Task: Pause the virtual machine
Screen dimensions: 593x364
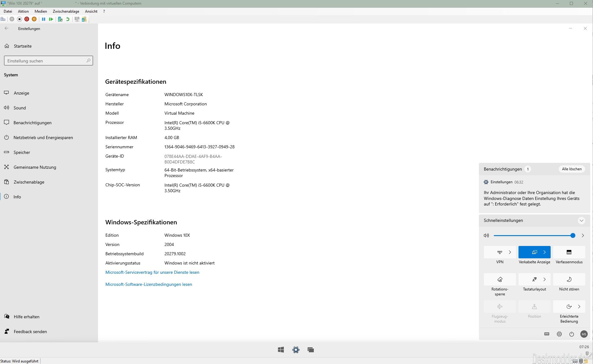Action: [x=44, y=19]
